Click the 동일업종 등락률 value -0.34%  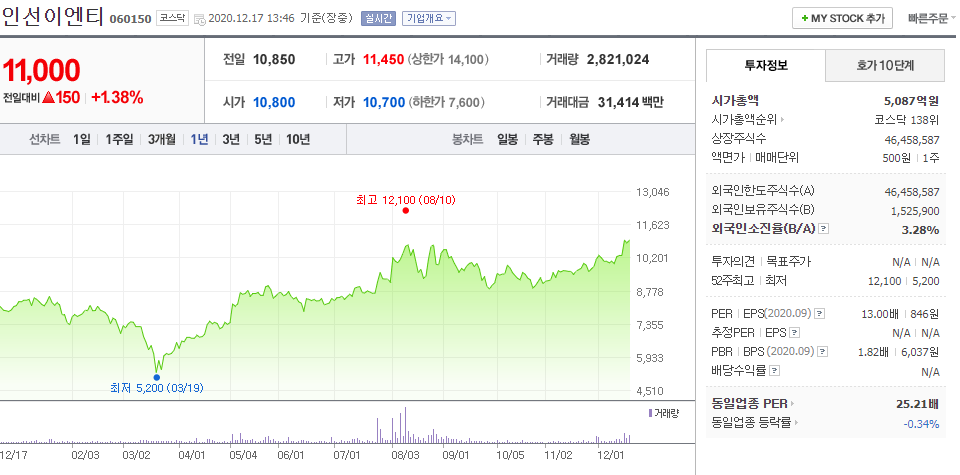[x=921, y=423]
